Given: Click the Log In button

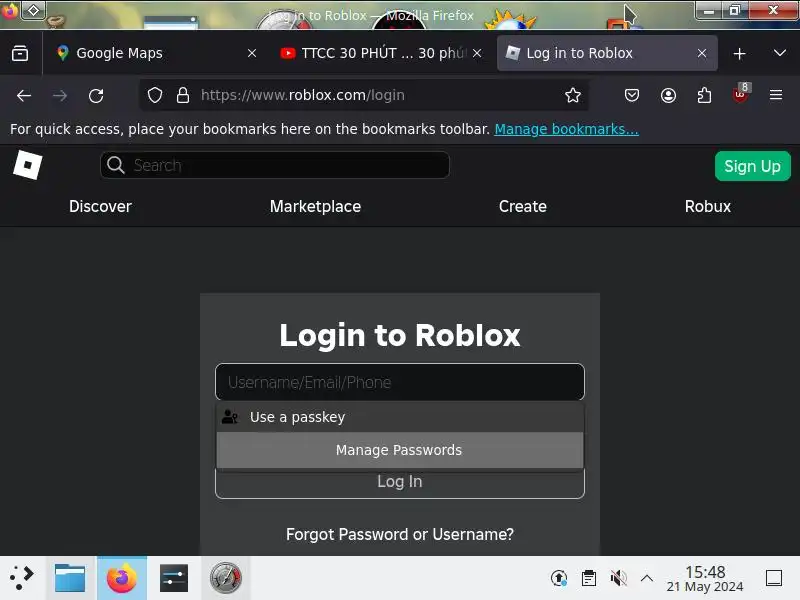Looking at the screenshot, I should 399,482.
